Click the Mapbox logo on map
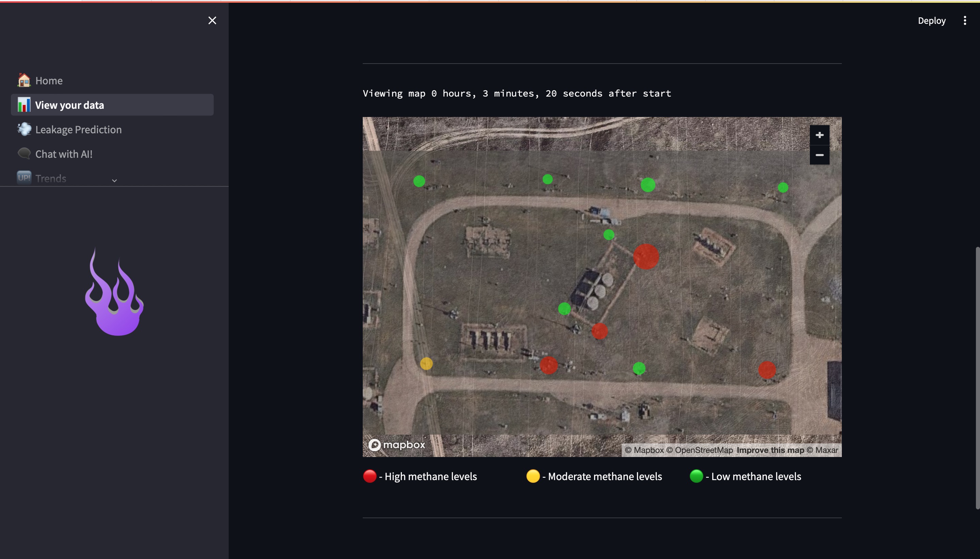980x559 pixels. coord(396,445)
